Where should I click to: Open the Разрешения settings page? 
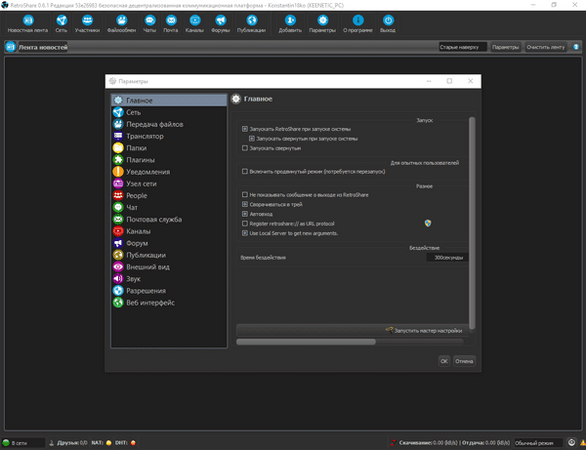pos(169,290)
